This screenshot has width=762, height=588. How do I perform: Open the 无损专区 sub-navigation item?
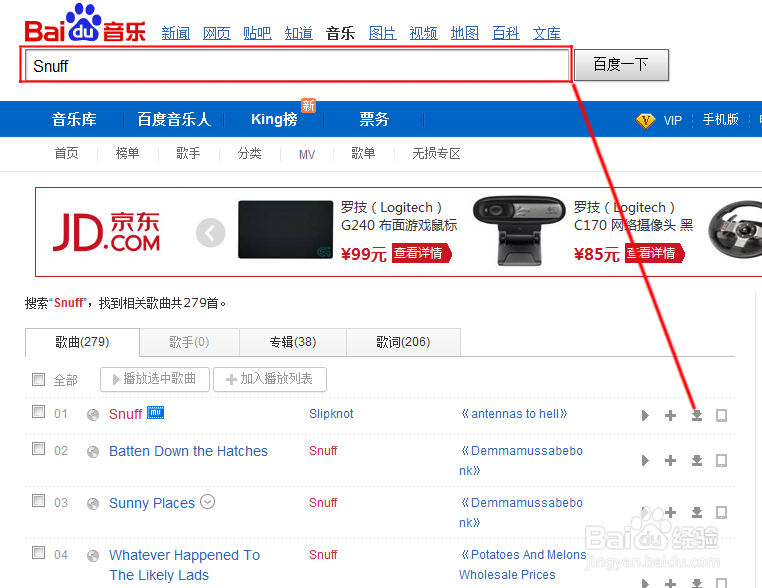(436, 154)
